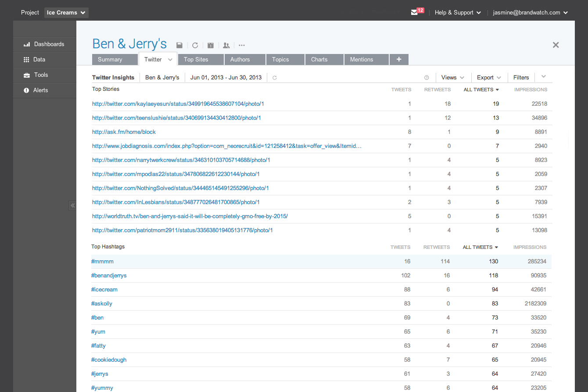Sort Top Stories by the ALL TWEETS column
The height and width of the screenshot is (392, 588).
[481, 90]
